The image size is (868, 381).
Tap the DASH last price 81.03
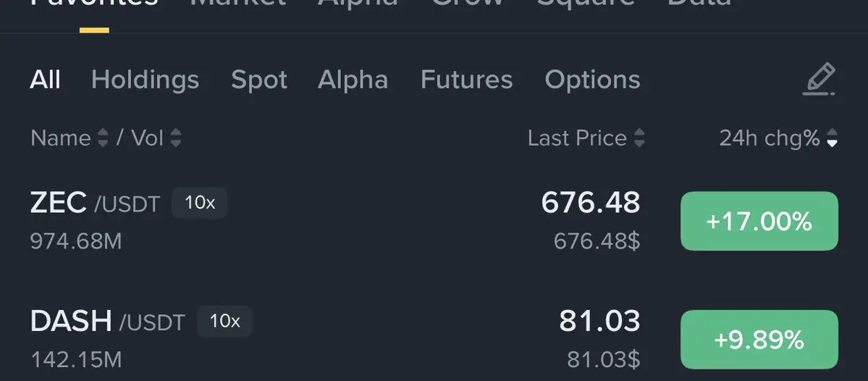[x=599, y=321]
